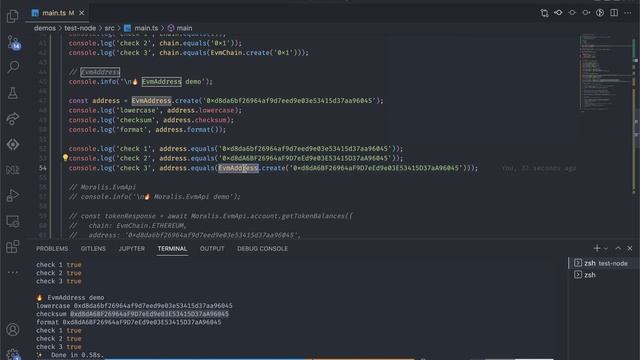Click main symbol in the breadcrumb
The height and width of the screenshot is (360, 640).
(x=180, y=28)
